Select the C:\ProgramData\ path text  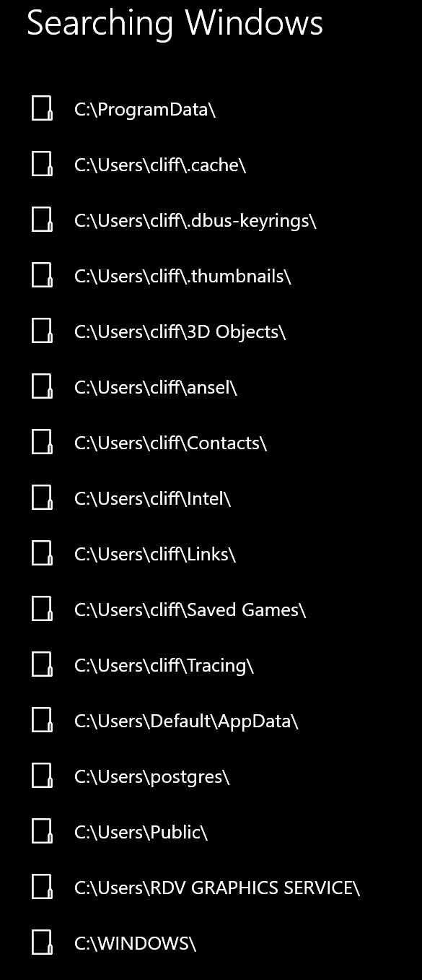(x=145, y=110)
